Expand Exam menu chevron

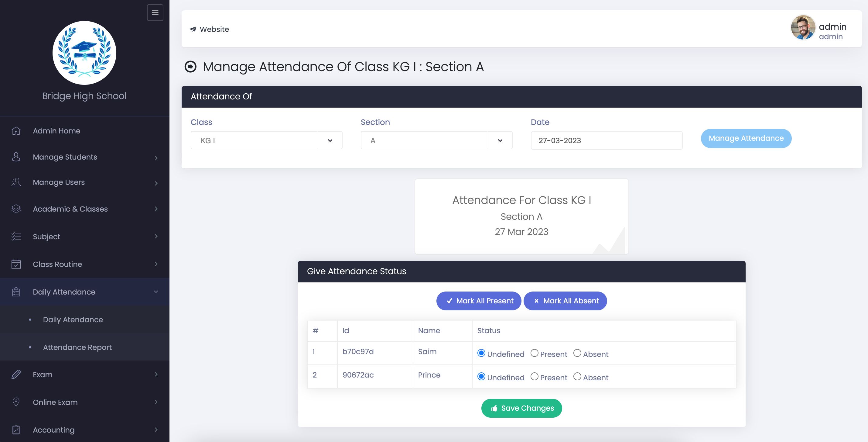pyautogui.click(x=156, y=374)
